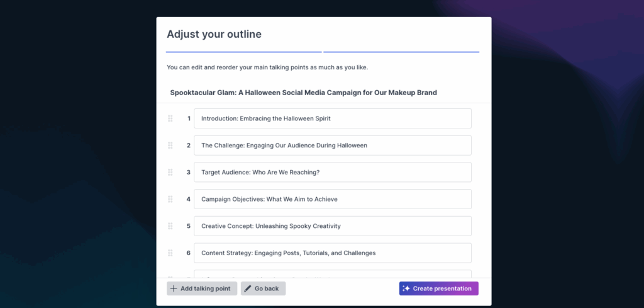Focus the Target Audience text field
Image resolution: width=644 pixels, height=308 pixels.
[332, 173]
